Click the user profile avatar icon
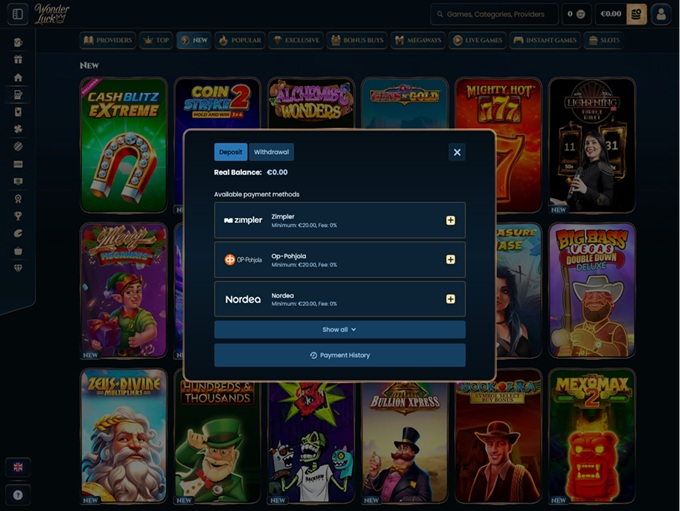Image resolution: width=680 pixels, height=511 pixels. tap(660, 14)
